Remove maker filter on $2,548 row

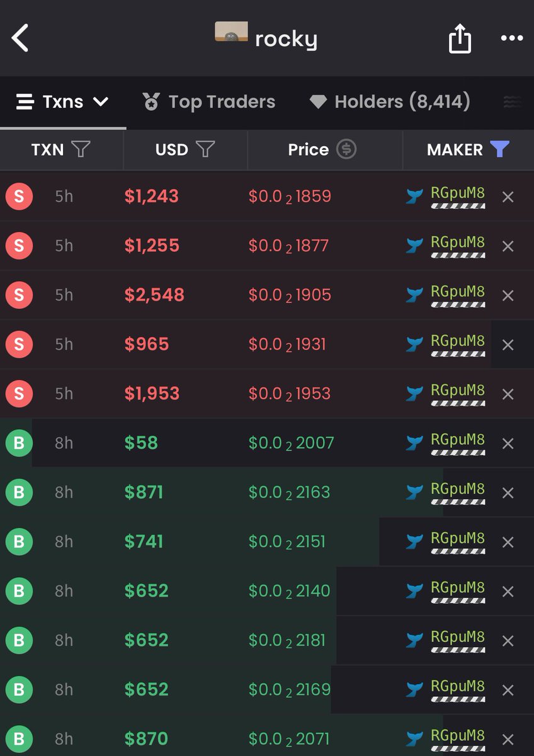tap(508, 295)
